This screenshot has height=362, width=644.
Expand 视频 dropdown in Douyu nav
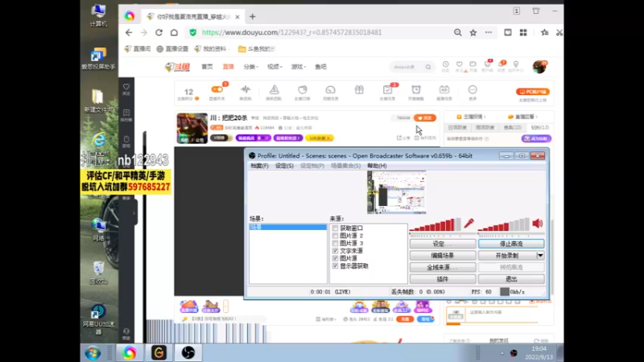(x=275, y=67)
